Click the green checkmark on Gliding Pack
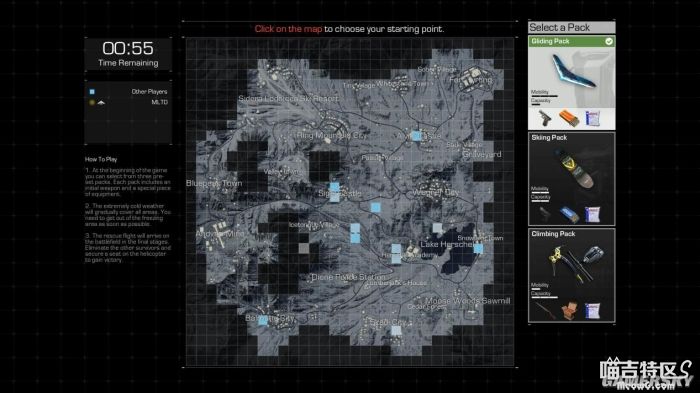The height and width of the screenshot is (393, 700). click(x=608, y=42)
